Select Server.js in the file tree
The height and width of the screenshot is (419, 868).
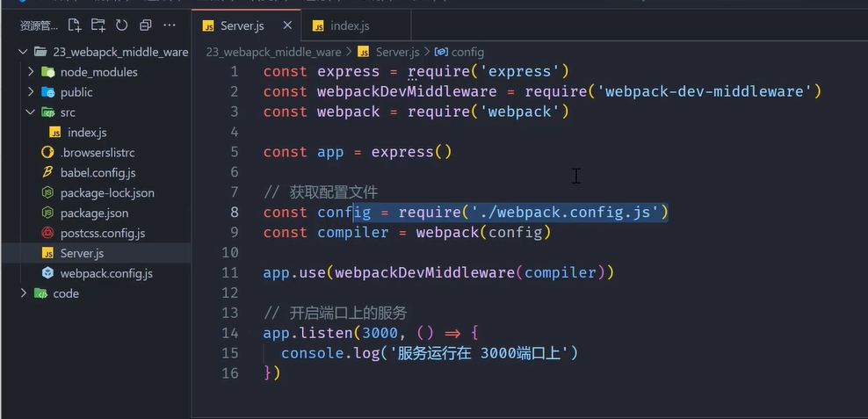click(x=82, y=254)
